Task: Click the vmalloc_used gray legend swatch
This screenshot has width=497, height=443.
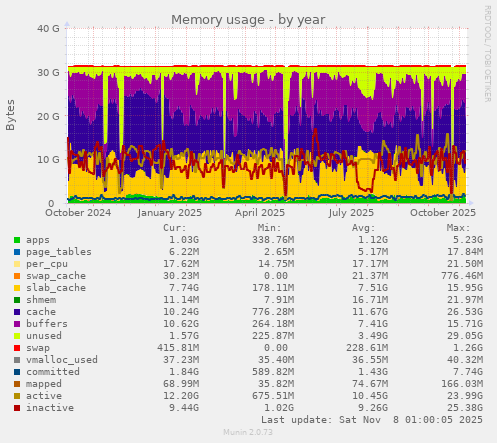Action: tap(17, 360)
